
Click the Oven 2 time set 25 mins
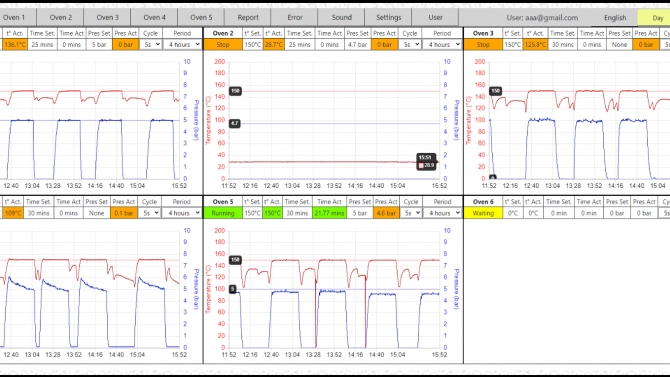click(x=299, y=44)
